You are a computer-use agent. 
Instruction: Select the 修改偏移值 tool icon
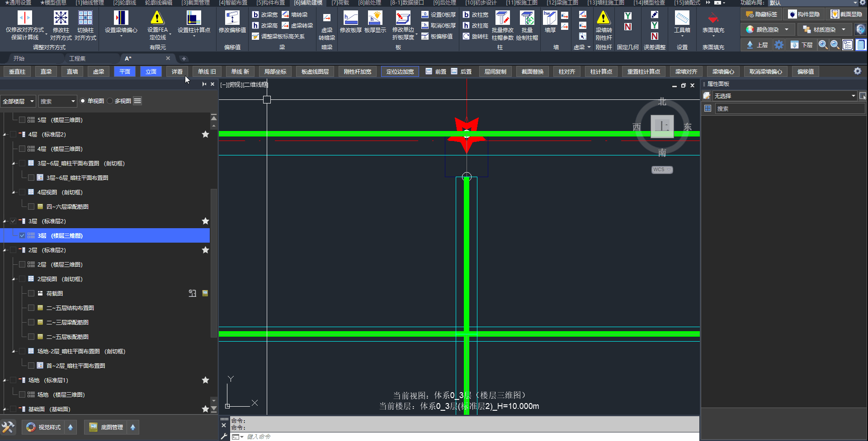[x=232, y=18]
